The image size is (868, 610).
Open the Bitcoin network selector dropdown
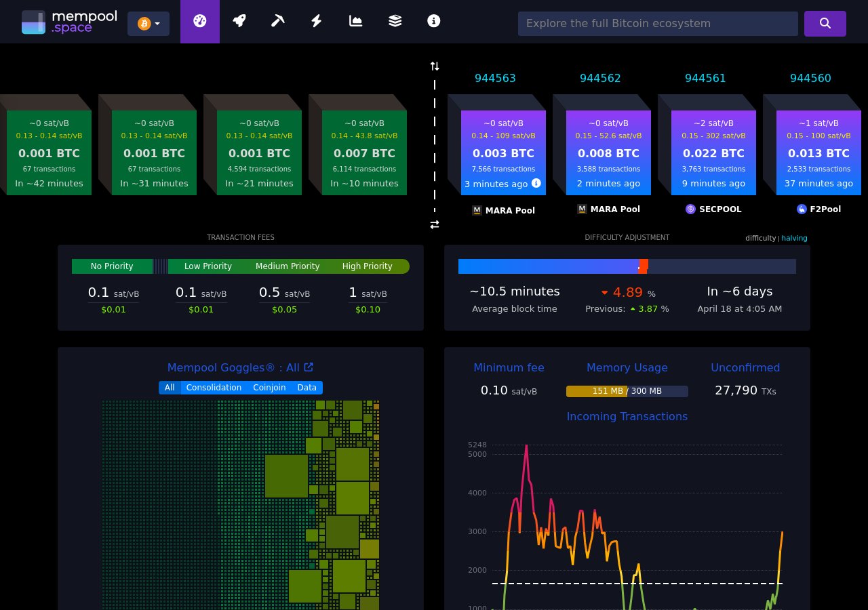point(149,23)
